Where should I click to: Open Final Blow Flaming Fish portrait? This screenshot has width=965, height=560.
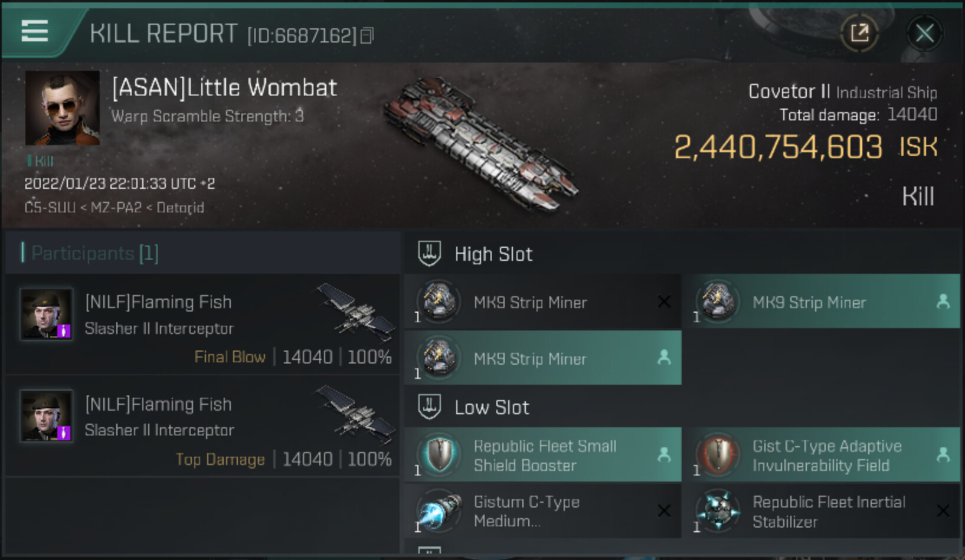tap(46, 314)
